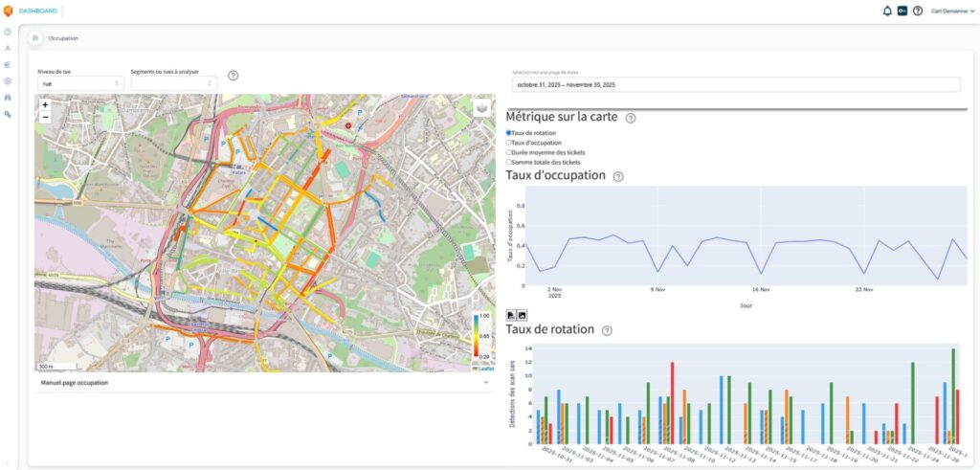Click the key icon in the top bar
This screenshot has width=980, height=470.
[902, 11]
